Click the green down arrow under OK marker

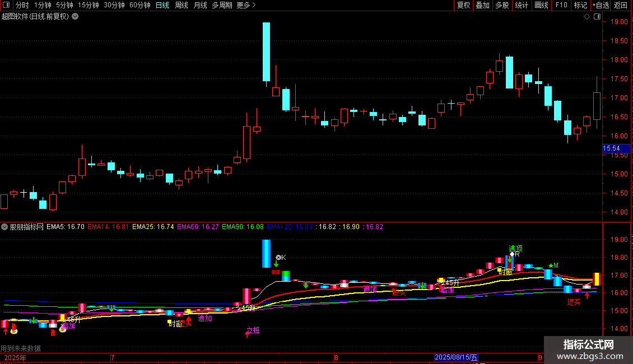(x=276, y=264)
